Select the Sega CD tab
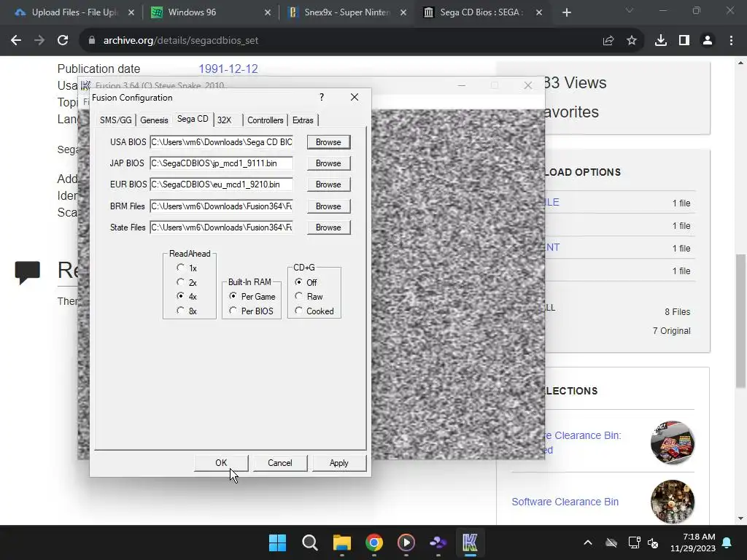This screenshot has width=747, height=560. pyautogui.click(x=193, y=119)
